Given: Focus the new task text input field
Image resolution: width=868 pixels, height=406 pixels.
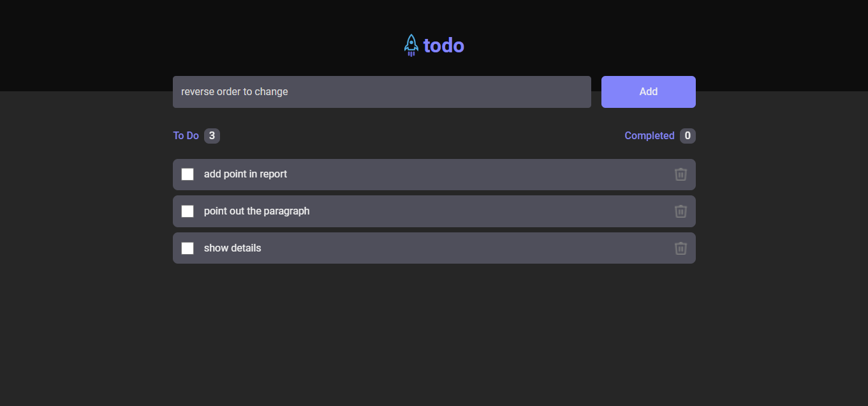Looking at the screenshot, I should click(381, 92).
